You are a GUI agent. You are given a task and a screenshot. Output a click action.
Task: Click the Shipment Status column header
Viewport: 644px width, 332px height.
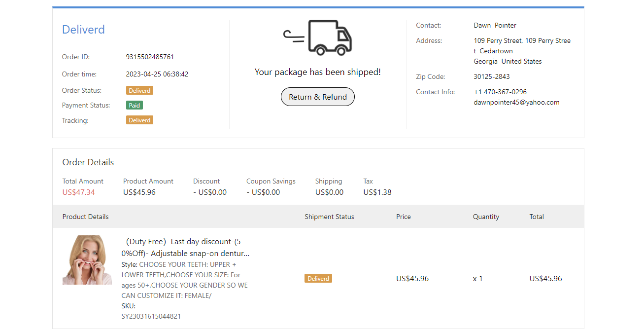[x=329, y=217]
